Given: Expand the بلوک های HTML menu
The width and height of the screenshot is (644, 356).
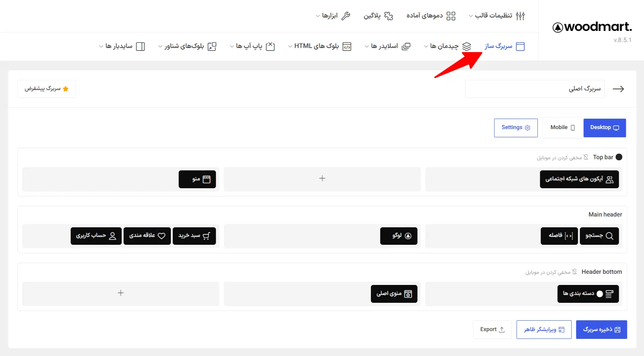Looking at the screenshot, I should pyautogui.click(x=320, y=46).
